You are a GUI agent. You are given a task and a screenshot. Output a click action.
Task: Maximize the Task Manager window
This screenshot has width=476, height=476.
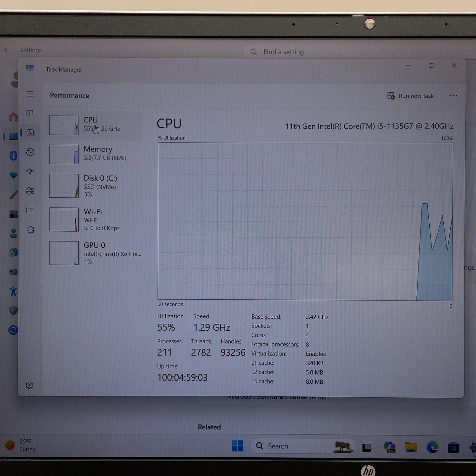coord(431,65)
